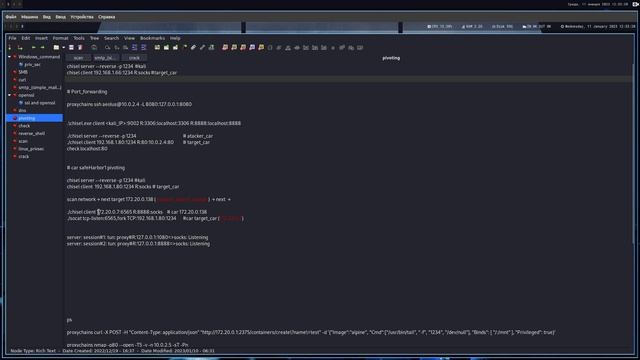This screenshot has width=640, height=360.
Task: Open the Tools menu
Action: (79, 38)
